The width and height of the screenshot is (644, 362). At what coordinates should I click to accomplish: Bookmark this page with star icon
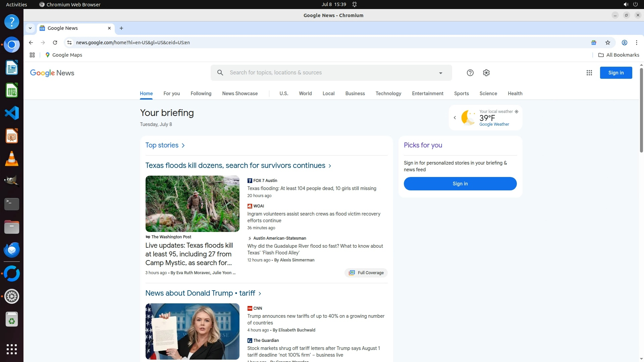(607, 43)
